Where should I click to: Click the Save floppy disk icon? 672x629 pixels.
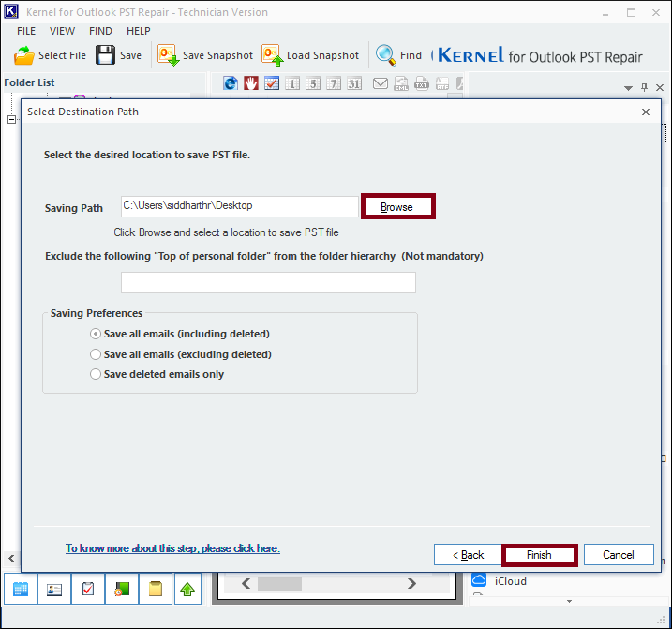pos(105,55)
